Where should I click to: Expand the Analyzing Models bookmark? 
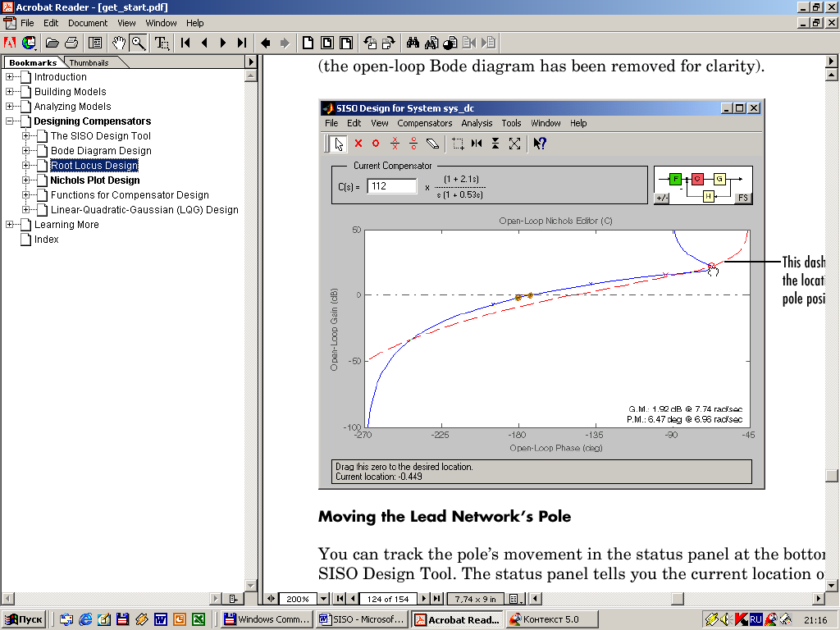click(10, 107)
